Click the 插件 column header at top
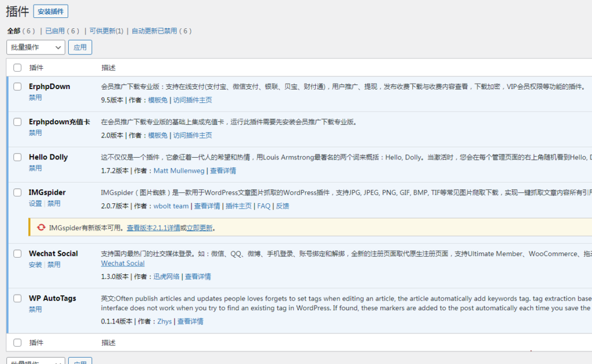This screenshot has height=364, width=592. point(36,68)
